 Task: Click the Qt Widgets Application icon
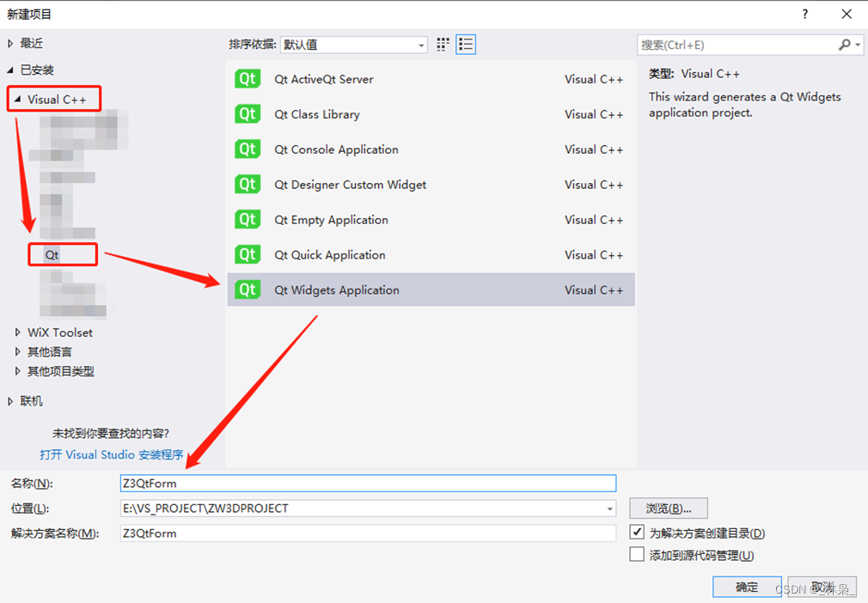pyautogui.click(x=248, y=289)
